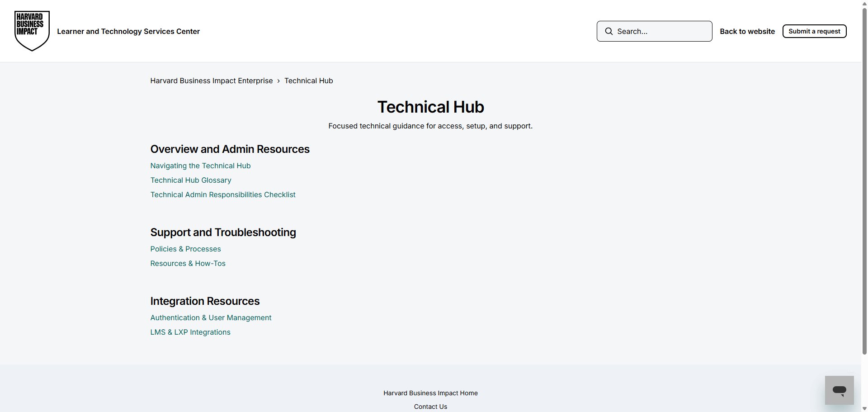Open the Technical Hub Glossary link
This screenshot has width=868, height=412.
[190, 180]
